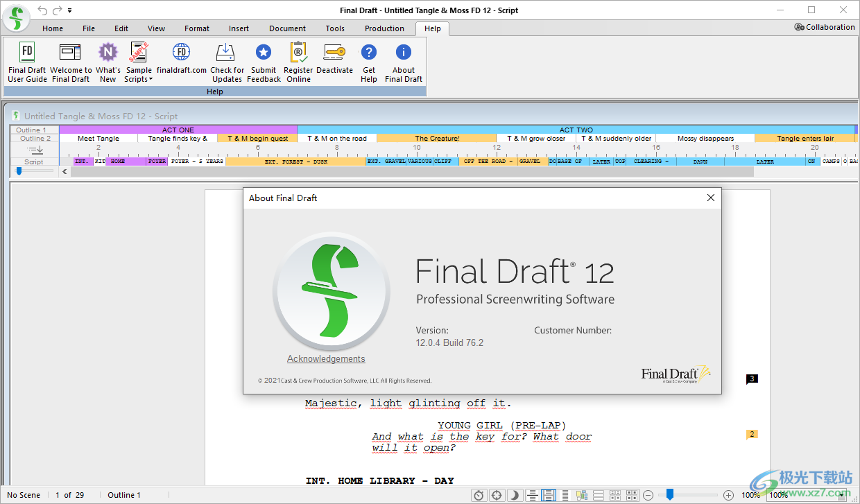Click the Get Help icon

click(369, 52)
